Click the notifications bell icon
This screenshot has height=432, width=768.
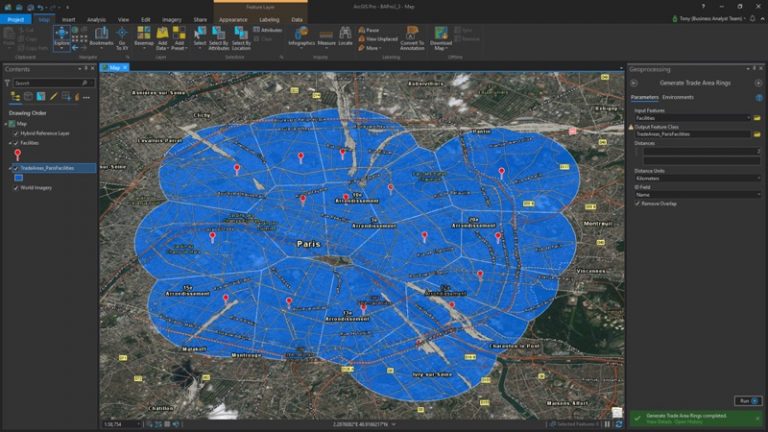pyautogui.click(x=752, y=19)
